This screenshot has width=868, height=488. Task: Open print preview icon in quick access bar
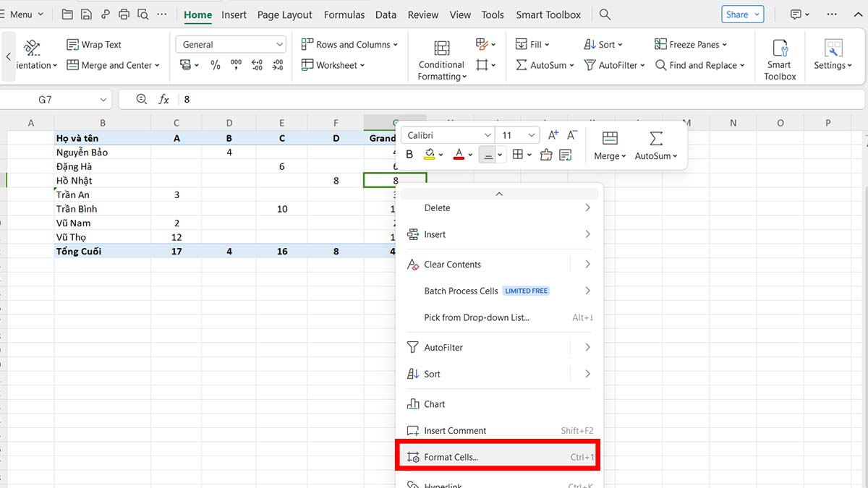[142, 14]
